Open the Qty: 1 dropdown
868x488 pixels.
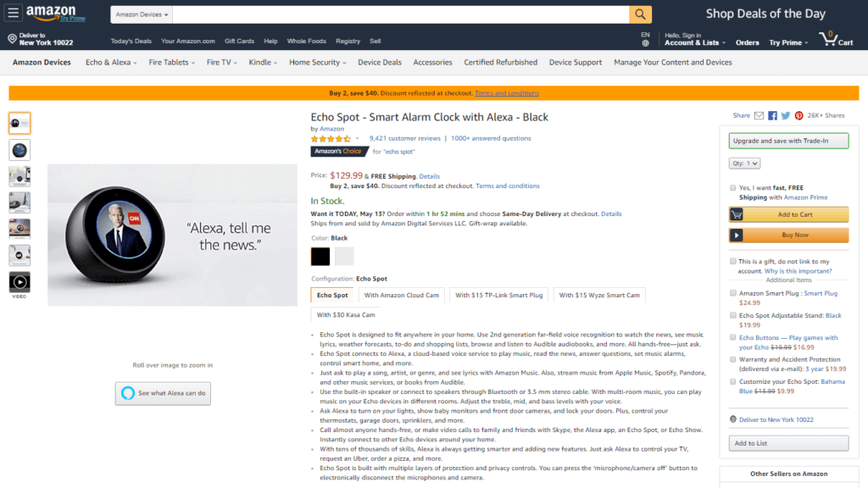click(x=743, y=163)
